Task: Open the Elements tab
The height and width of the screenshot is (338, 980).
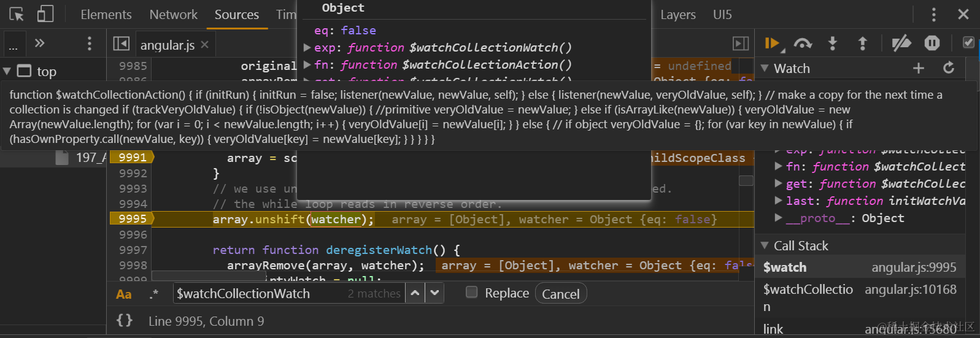Action: pos(106,14)
